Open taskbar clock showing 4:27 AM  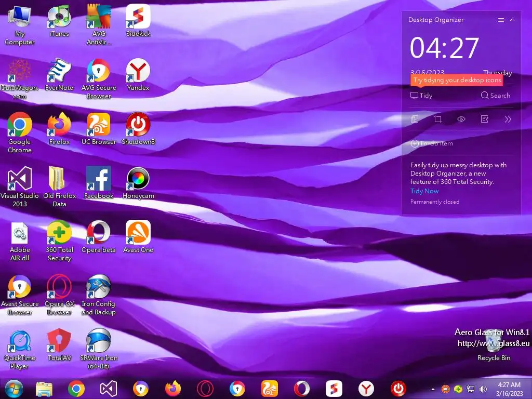tap(509, 389)
